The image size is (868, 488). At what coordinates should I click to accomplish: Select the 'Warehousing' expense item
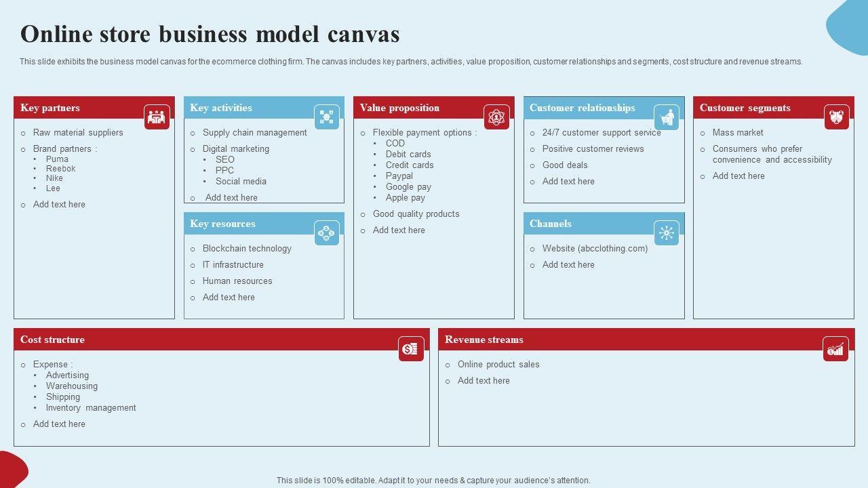coord(72,386)
